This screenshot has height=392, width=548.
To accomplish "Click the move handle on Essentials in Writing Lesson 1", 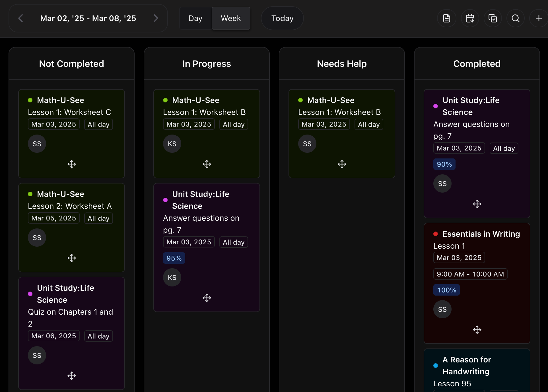I will (x=477, y=330).
